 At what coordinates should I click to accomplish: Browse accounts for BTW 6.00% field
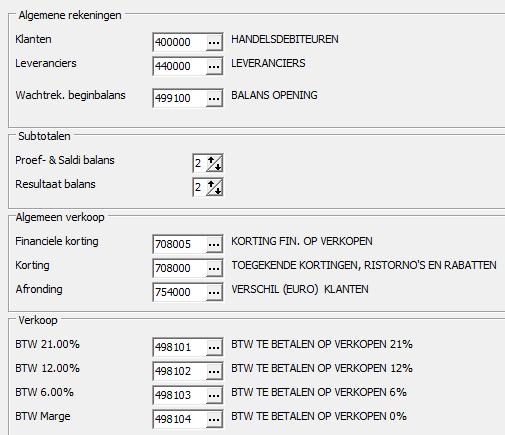pyautogui.click(x=214, y=395)
